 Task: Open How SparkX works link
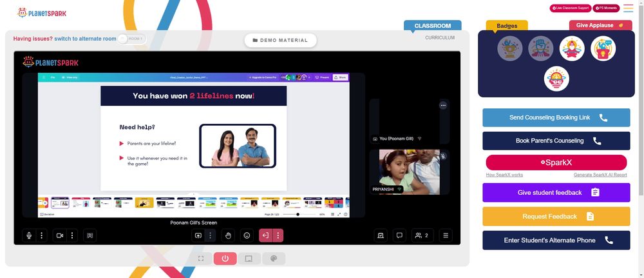click(x=504, y=175)
